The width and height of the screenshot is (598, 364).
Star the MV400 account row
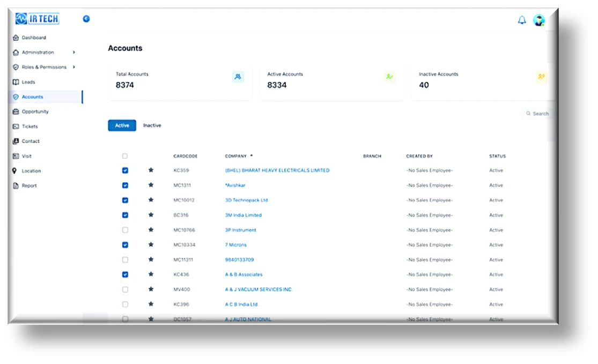(151, 289)
